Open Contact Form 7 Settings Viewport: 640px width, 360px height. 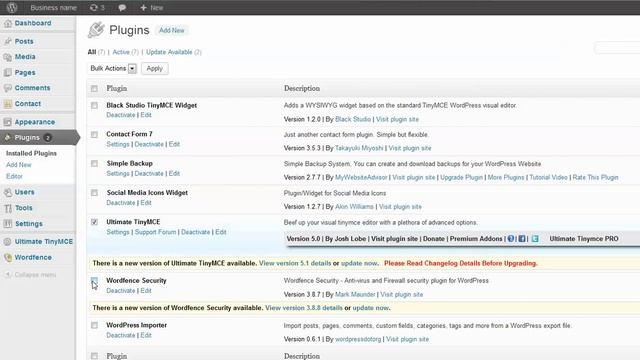pyautogui.click(x=118, y=144)
